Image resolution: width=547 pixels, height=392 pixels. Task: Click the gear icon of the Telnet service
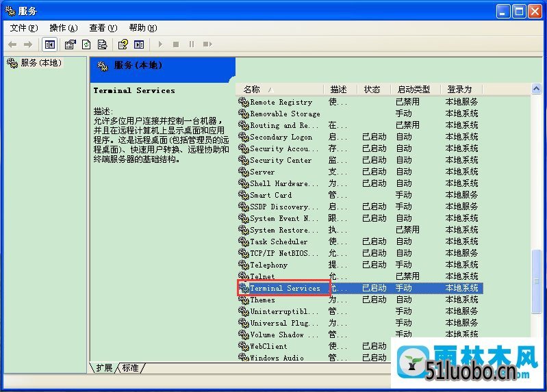click(244, 276)
